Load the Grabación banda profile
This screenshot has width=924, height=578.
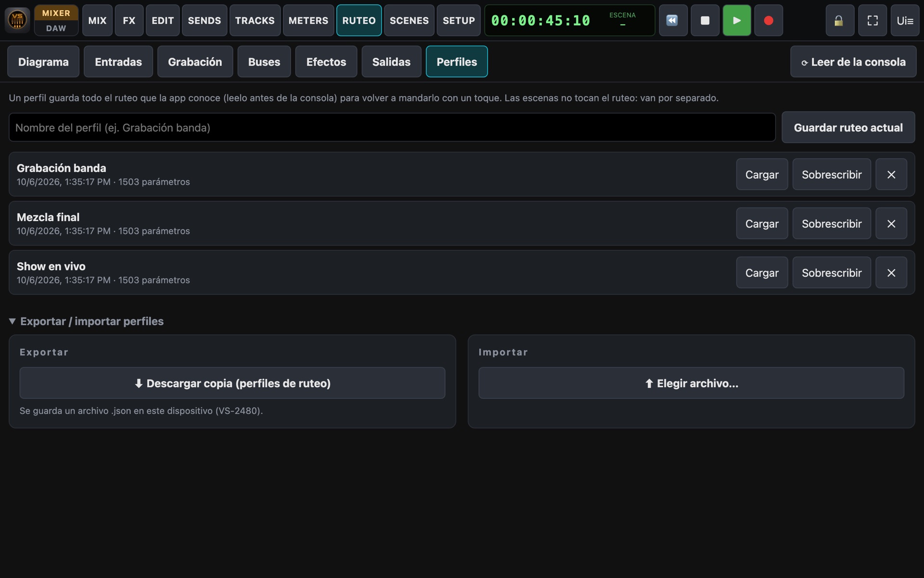762,174
